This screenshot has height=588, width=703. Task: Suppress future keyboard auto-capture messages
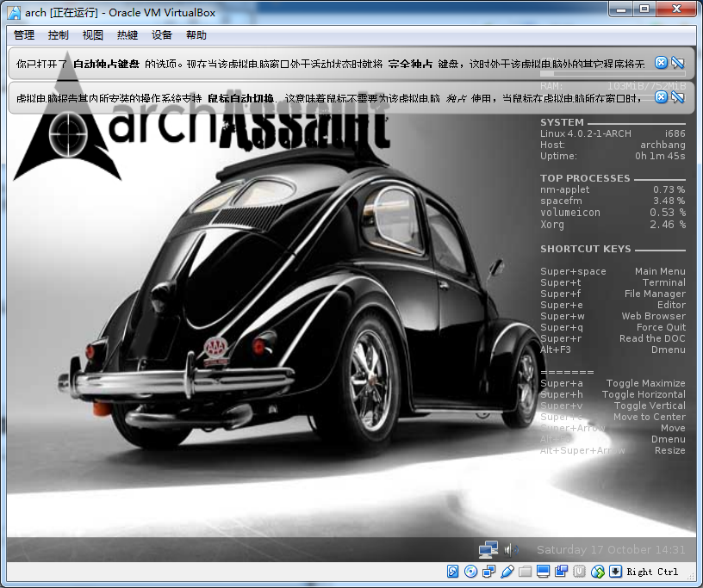pyautogui.click(x=677, y=63)
